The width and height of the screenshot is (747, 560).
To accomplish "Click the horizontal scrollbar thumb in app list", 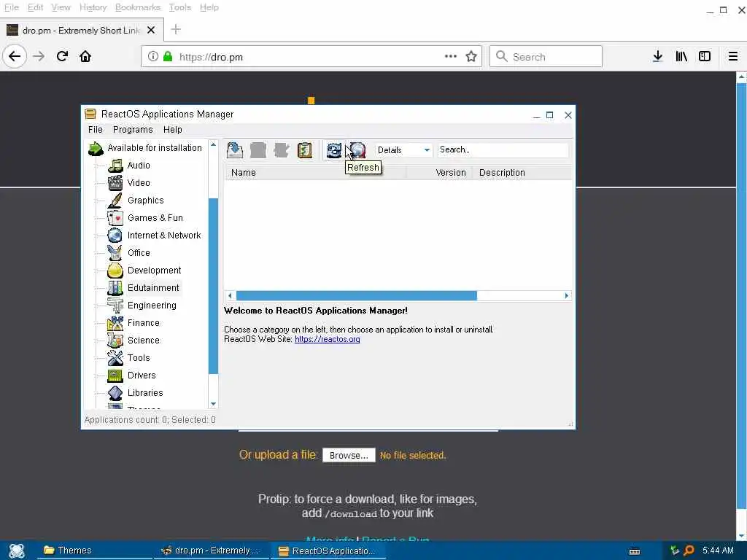I will point(356,296).
